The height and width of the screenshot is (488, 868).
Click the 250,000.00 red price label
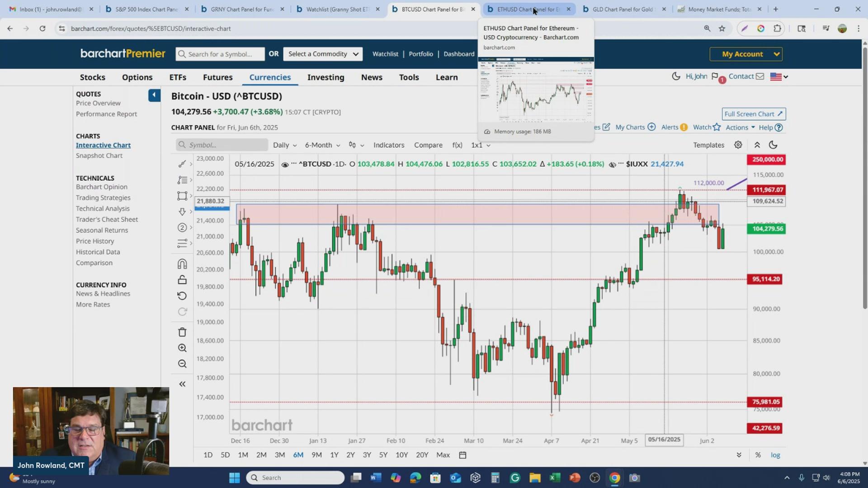pos(767,160)
